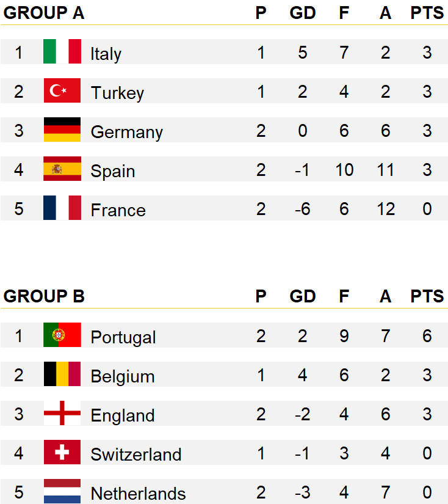Click the Italy flag icon
Viewport: 448px width, 504px height.
coord(62,51)
